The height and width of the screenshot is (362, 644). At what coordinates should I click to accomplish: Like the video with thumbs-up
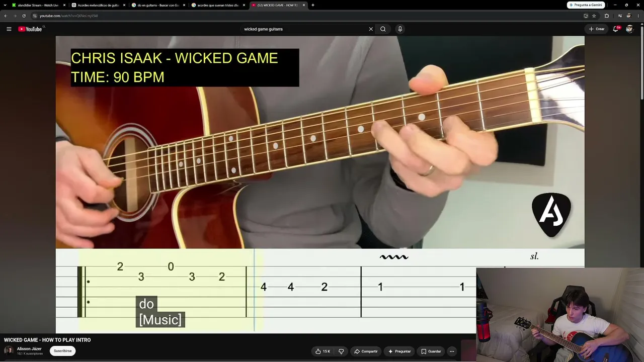tap(323, 351)
